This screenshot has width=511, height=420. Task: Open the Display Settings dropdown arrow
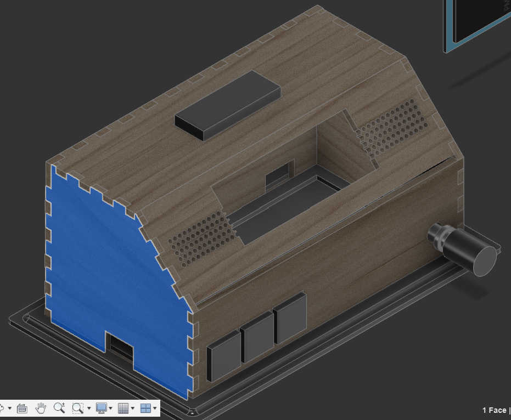(x=111, y=408)
